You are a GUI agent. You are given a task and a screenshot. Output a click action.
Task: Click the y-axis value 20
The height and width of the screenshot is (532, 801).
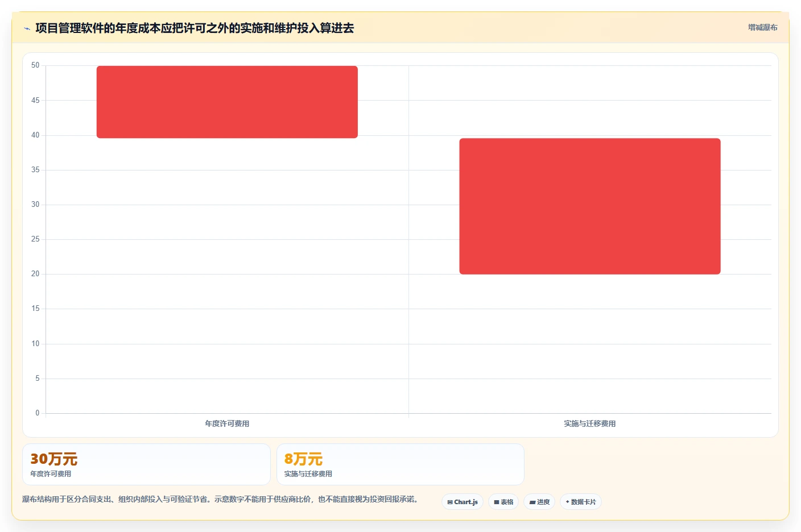coord(35,274)
